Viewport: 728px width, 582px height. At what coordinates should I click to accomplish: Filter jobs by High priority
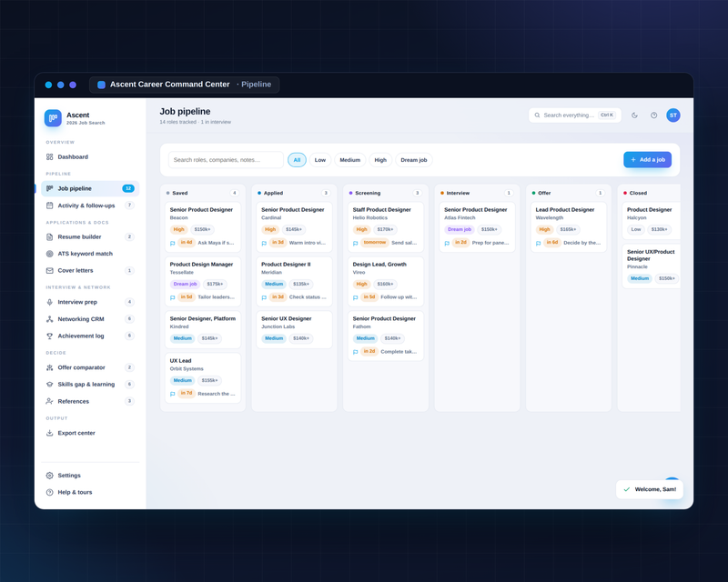click(x=380, y=160)
